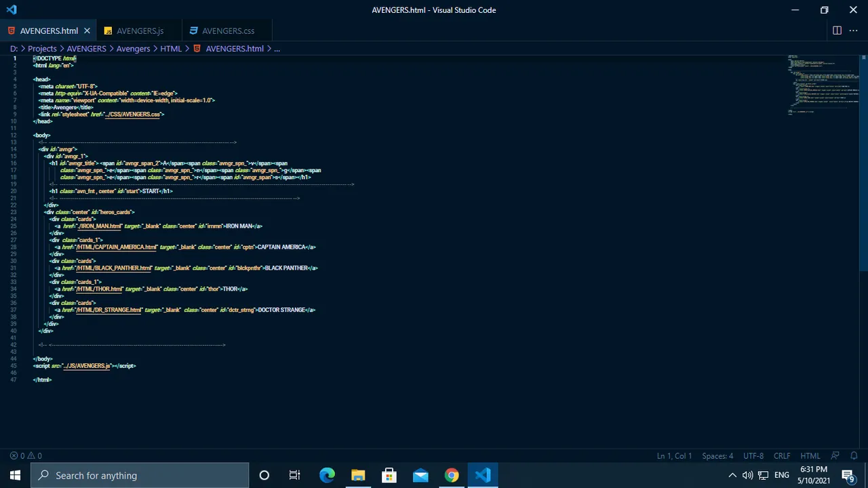Click the START h1 code line

[111, 191]
